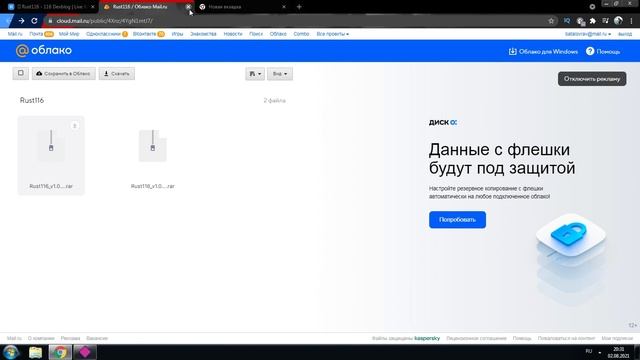Click the выход logout link
640x360 pixels.
click(624, 34)
